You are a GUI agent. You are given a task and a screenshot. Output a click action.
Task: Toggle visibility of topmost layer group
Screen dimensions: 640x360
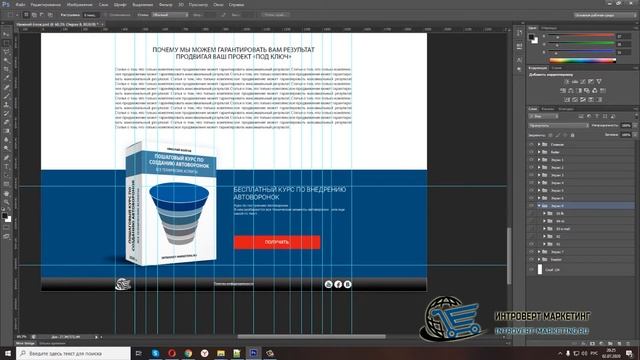[x=531, y=144]
